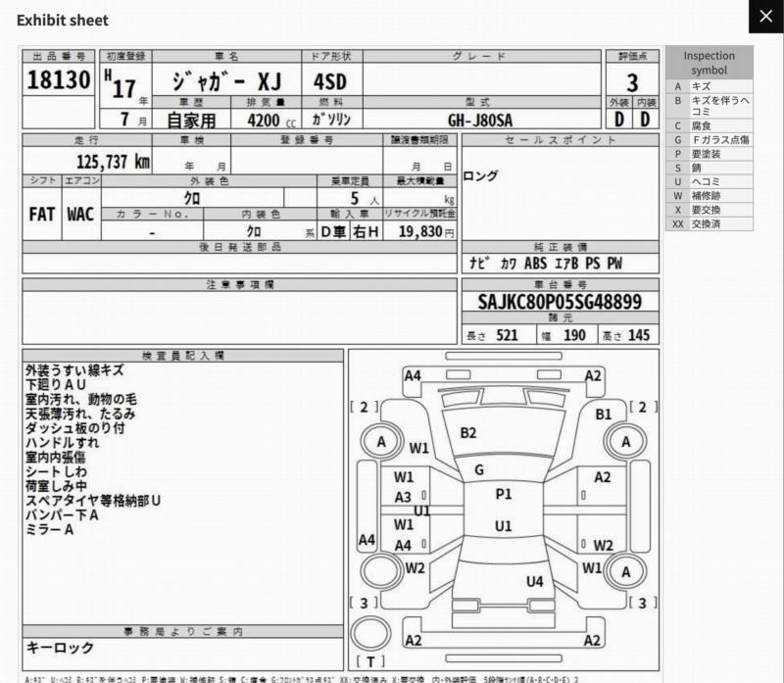
Task: Click the U4 marker on the trunk
Action: [534, 581]
